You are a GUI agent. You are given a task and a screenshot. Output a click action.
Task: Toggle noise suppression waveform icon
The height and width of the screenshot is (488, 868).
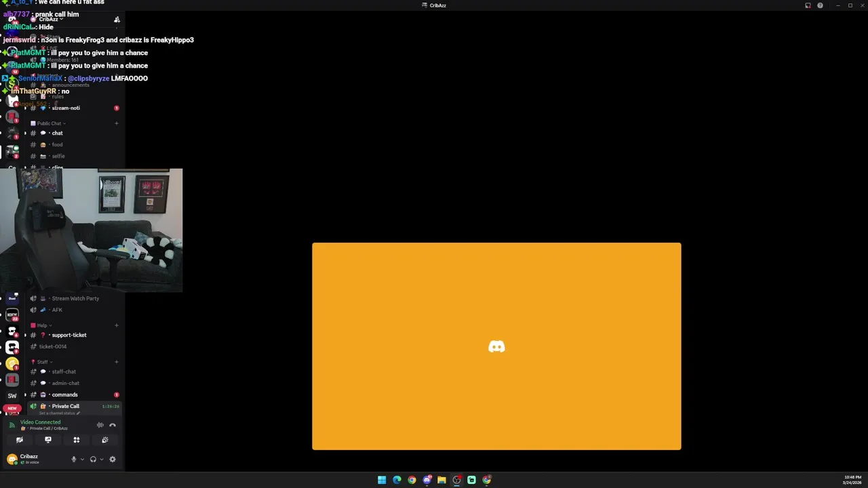point(100,425)
